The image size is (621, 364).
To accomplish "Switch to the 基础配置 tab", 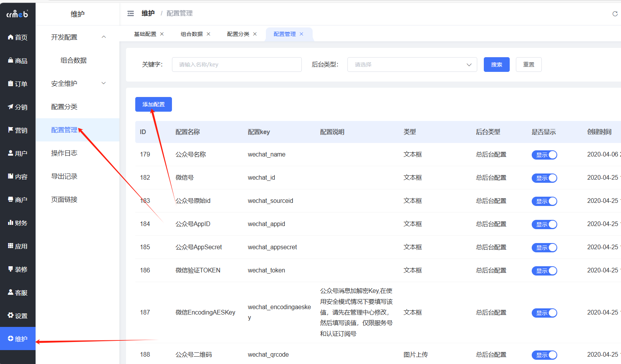I will point(145,34).
